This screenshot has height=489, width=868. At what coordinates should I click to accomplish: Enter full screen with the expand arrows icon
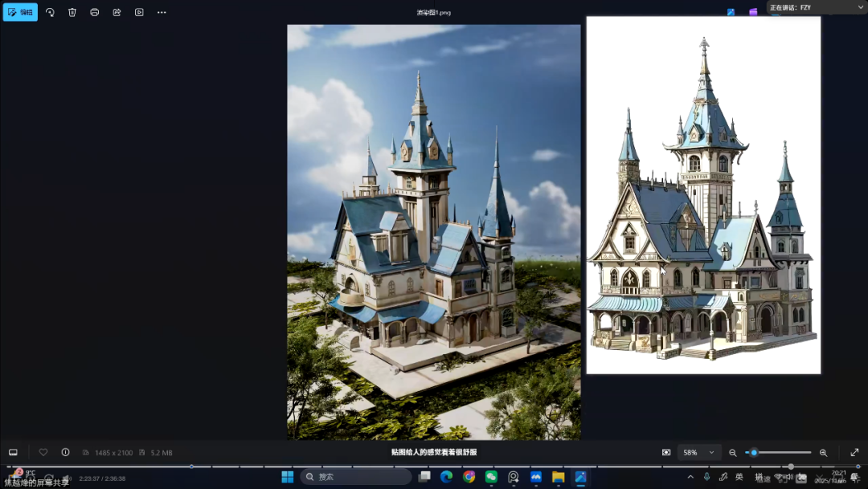point(854,452)
